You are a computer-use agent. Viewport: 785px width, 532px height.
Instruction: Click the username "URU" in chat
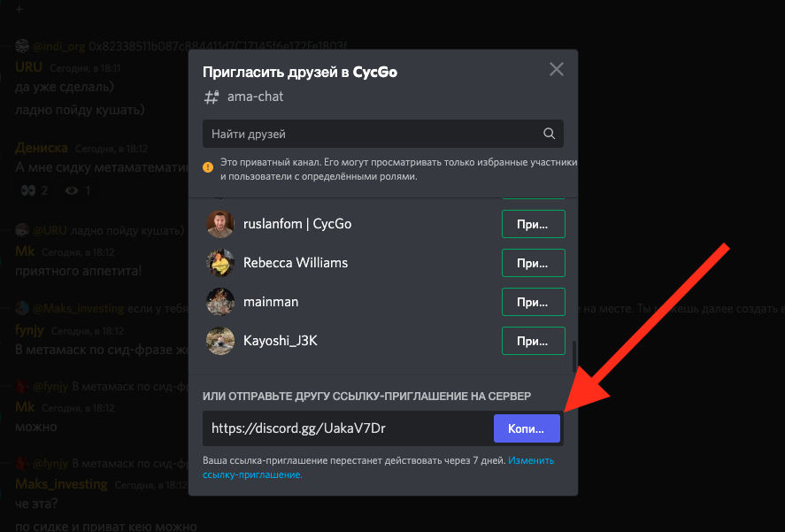28,67
